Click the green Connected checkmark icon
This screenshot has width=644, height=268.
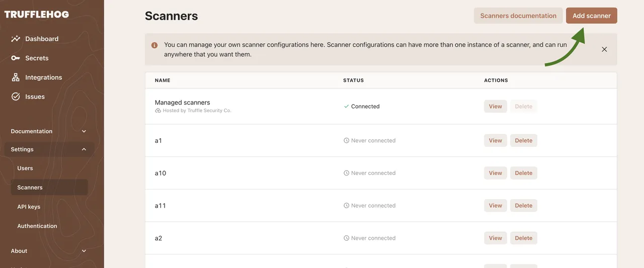[346, 107]
